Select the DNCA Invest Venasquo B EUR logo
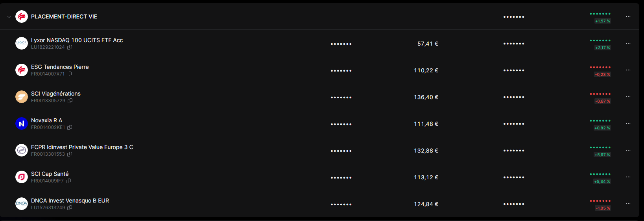 click(22, 204)
